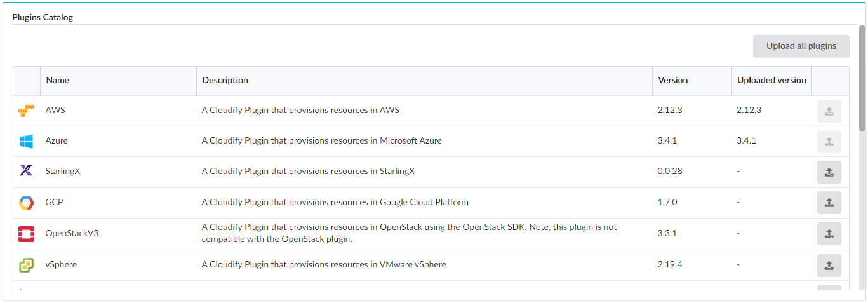Upload the GCP plugin
The image size is (868, 303).
tap(829, 203)
